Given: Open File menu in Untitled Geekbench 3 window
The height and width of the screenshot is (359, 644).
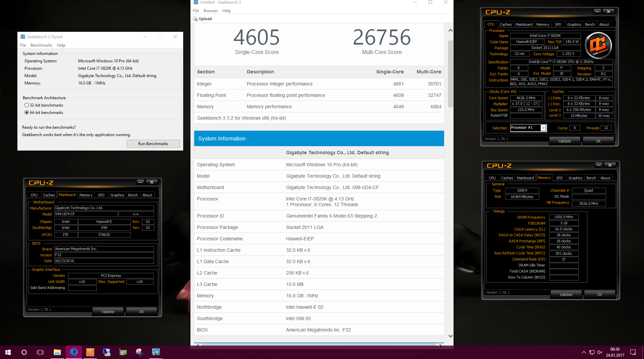Looking at the screenshot, I should click(x=196, y=11).
